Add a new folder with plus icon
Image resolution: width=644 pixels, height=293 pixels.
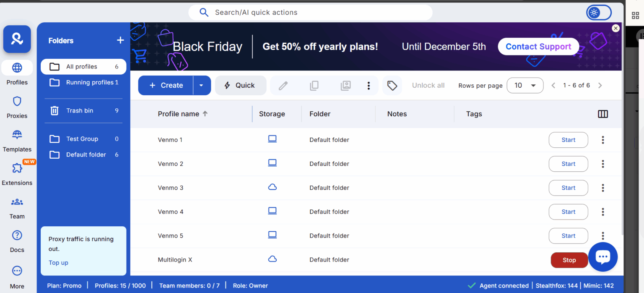(x=120, y=40)
